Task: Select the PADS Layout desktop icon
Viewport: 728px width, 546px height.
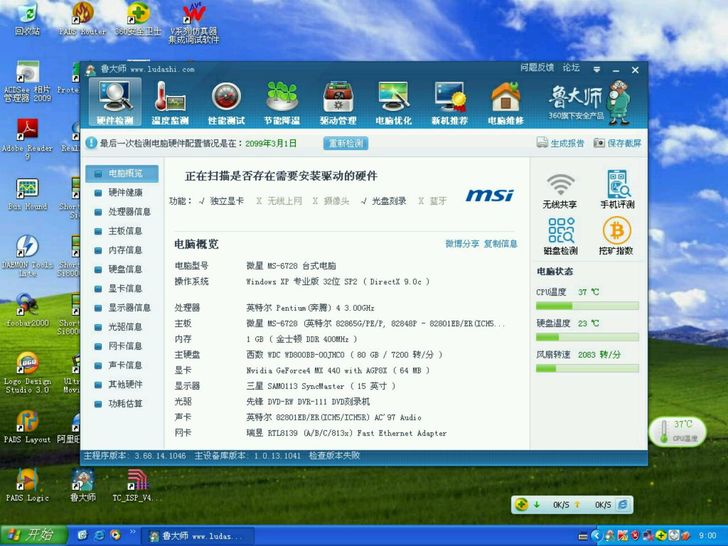Action: tap(27, 426)
